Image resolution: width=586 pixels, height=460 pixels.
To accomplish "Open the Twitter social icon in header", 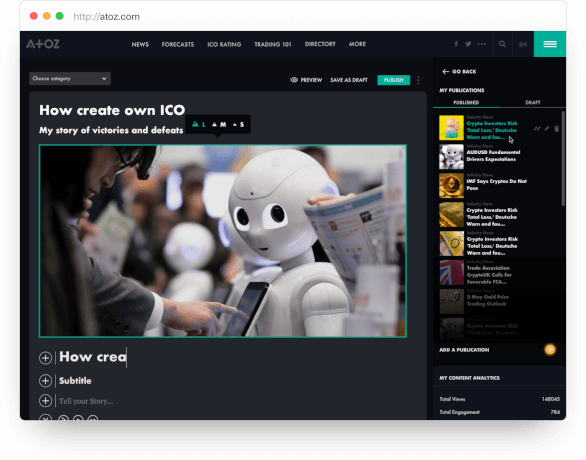I will (x=468, y=44).
